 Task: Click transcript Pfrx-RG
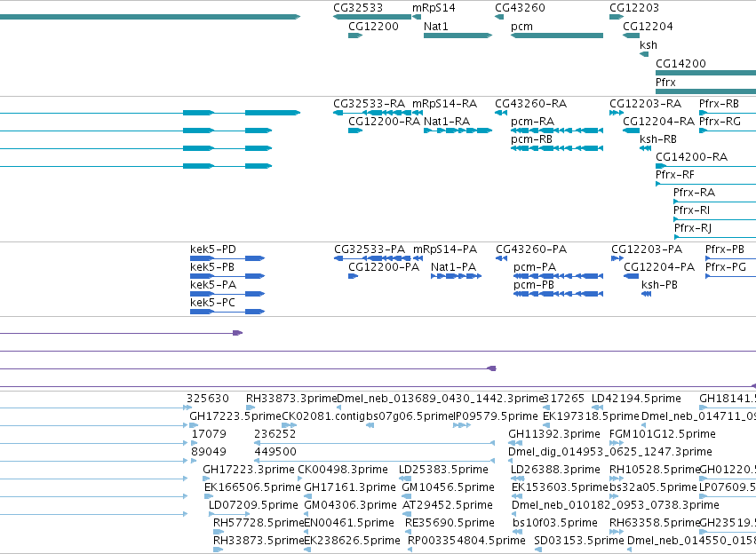720,122
